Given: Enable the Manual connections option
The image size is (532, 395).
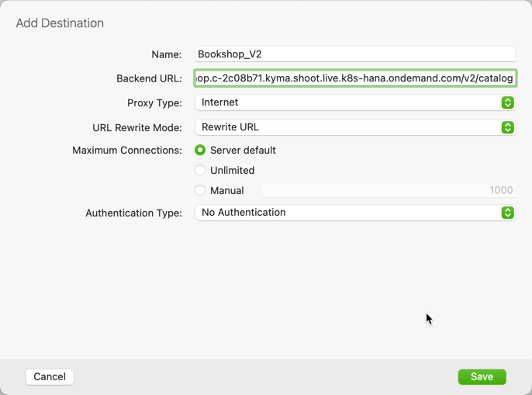Looking at the screenshot, I should [x=200, y=190].
